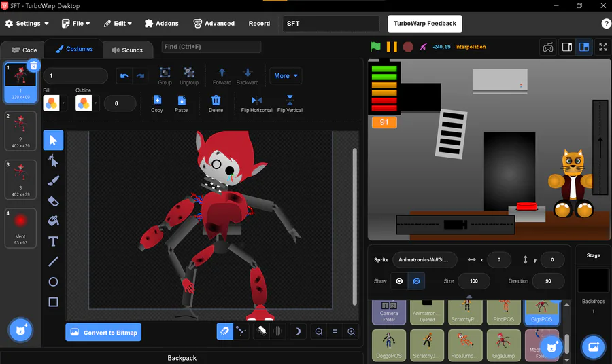Flip Horizontal the costume
Viewport: 612px width, 364px height.
coord(256,104)
